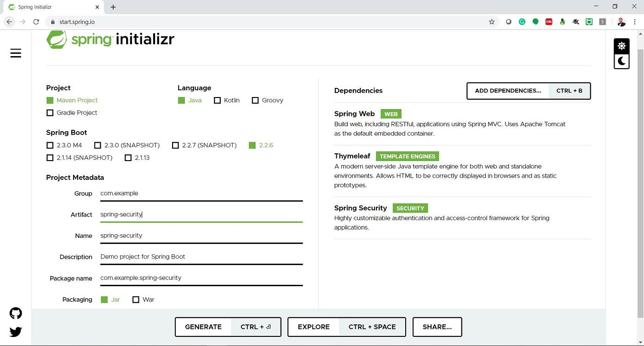Open the Twitter link icon
The height and width of the screenshot is (346, 644).
pyautogui.click(x=16, y=332)
